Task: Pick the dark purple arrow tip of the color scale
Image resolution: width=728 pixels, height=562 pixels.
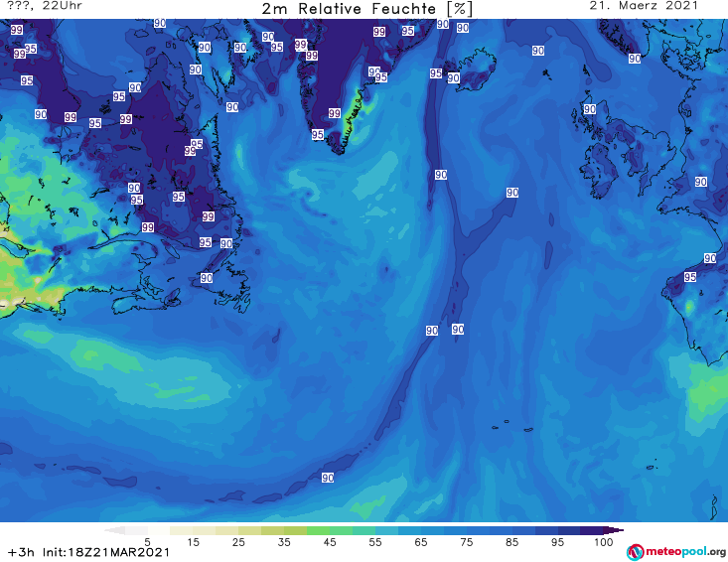Action: coord(616,530)
